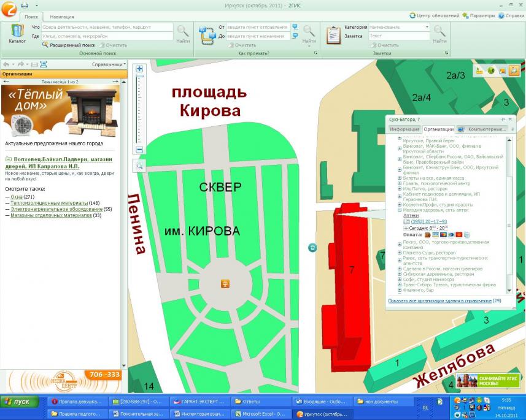
Task: Open the Окна link in the left panel
Action: point(17,197)
